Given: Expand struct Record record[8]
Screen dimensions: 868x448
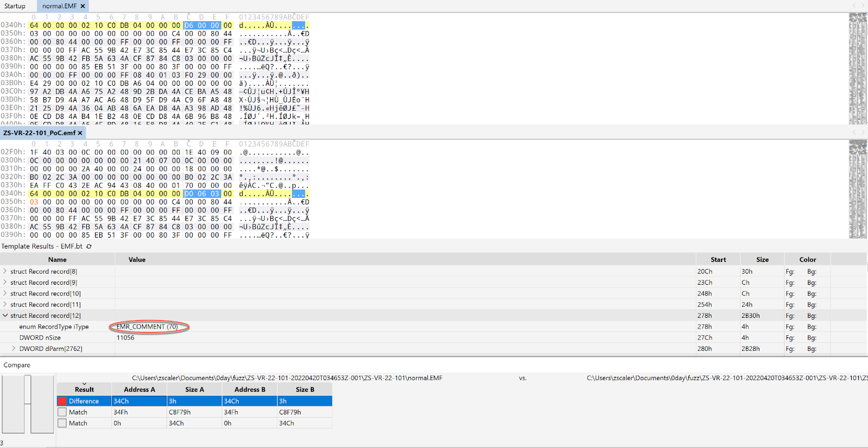Looking at the screenshot, I should pyautogui.click(x=5, y=271).
